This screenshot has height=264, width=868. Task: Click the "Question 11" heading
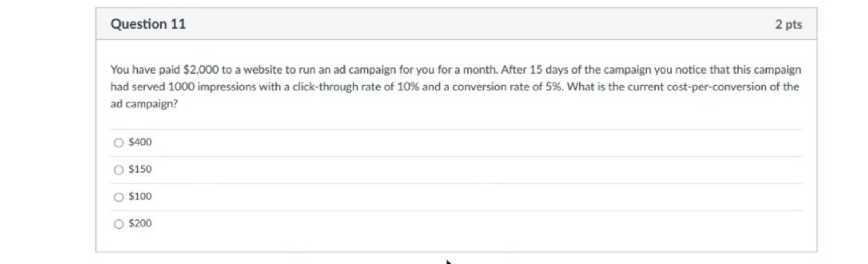tap(148, 24)
